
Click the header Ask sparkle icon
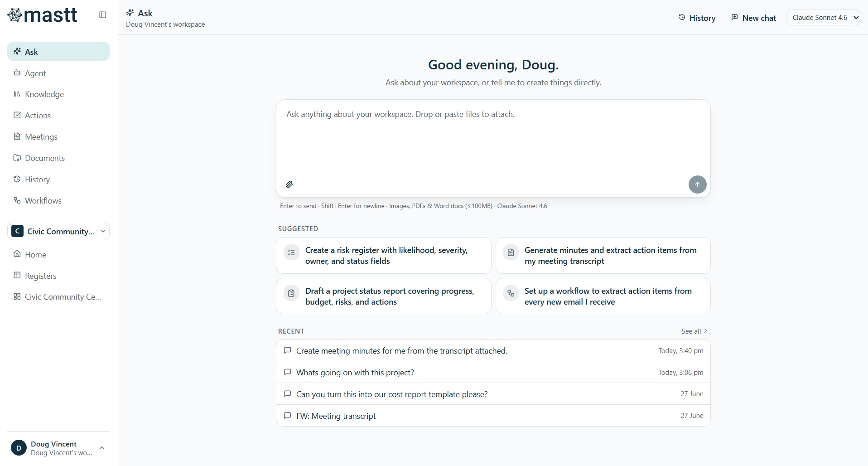click(x=130, y=13)
